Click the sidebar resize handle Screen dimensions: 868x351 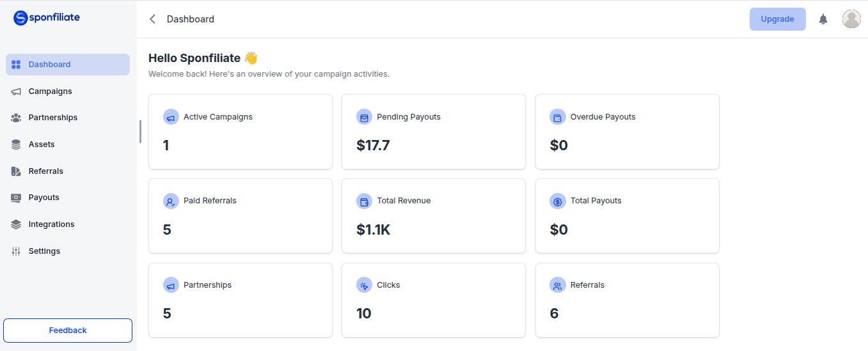pyautogui.click(x=140, y=132)
